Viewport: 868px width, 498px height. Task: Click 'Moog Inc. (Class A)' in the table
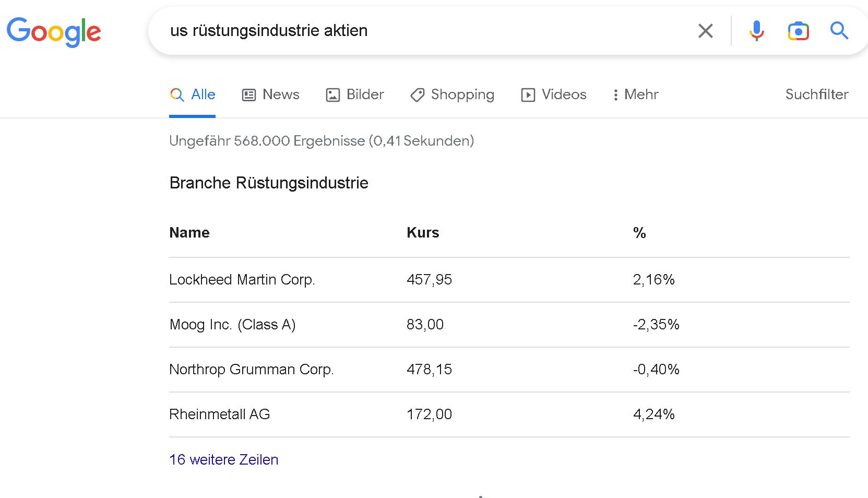point(233,325)
